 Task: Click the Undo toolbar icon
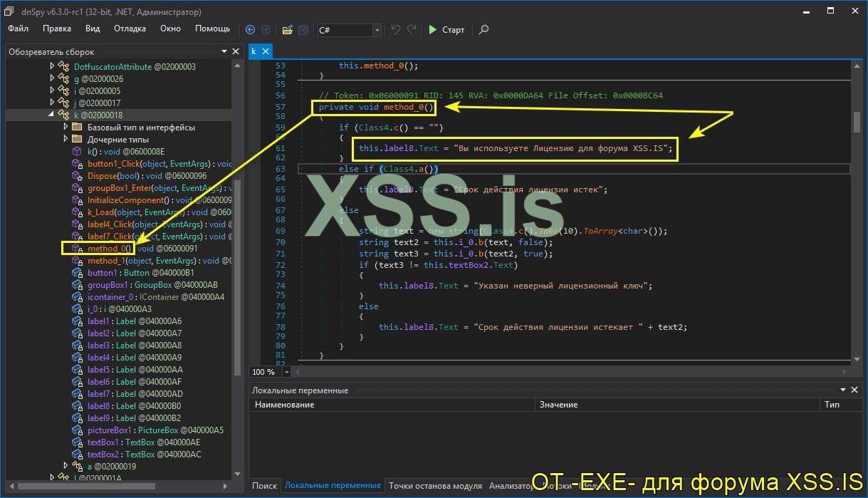click(x=396, y=30)
